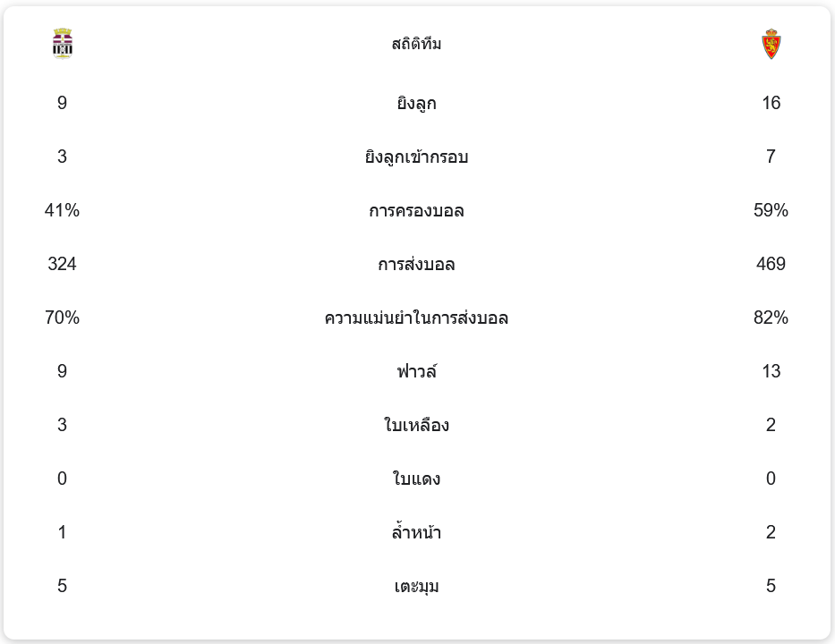Select the ความแม่นยำในการส่งบอล label
Screen dimensions: 835x644
(x=416, y=318)
